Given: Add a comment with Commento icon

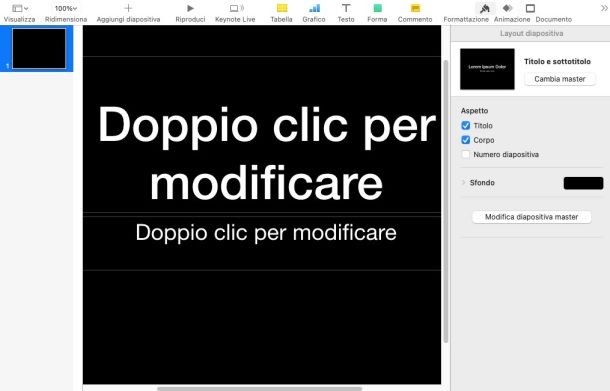Looking at the screenshot, I should pos(415,8).
